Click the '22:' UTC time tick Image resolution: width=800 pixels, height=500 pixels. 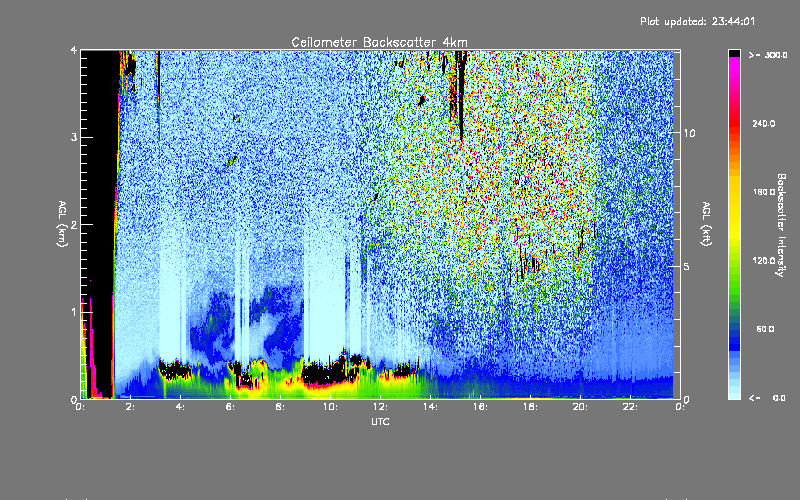[x=630, y=407]
